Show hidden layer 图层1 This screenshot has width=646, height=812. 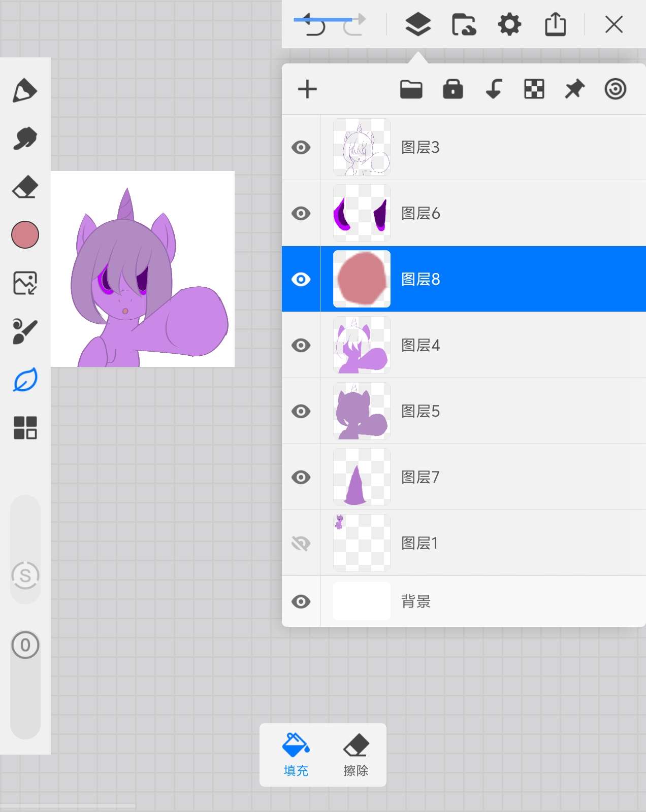(301, 543)
